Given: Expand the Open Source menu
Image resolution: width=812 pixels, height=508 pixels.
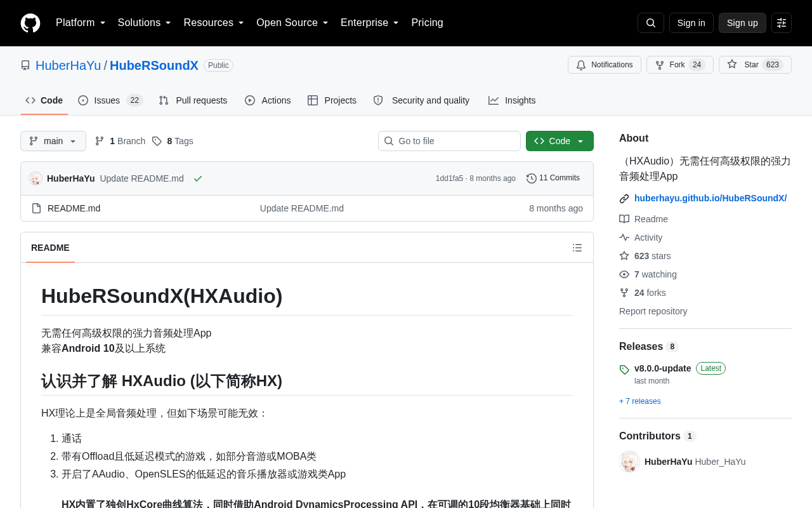Looking at the screenshot, I should (x=292, y=23).
